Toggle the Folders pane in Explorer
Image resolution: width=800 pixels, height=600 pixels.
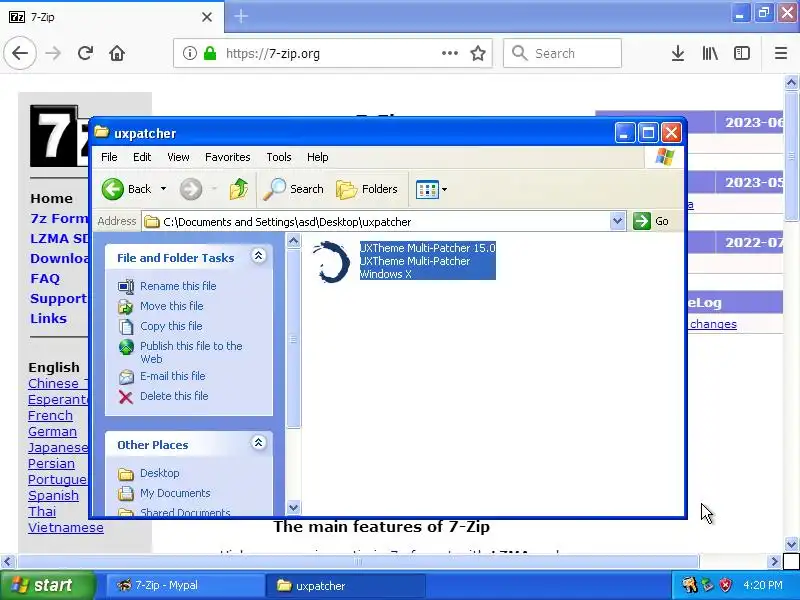pos(367,189)
